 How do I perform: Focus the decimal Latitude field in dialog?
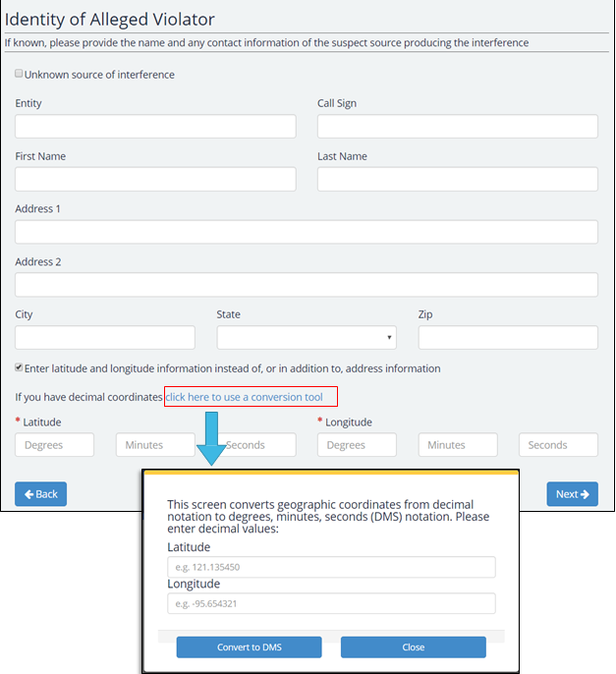pyautogui.click(x=331, y=568)
